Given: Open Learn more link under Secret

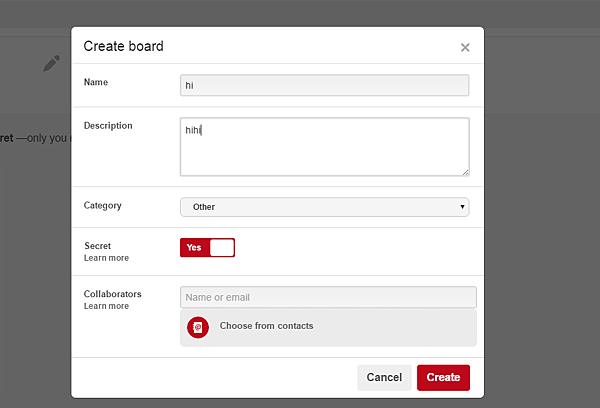Looking at the screenshot, I should [106, 258].
